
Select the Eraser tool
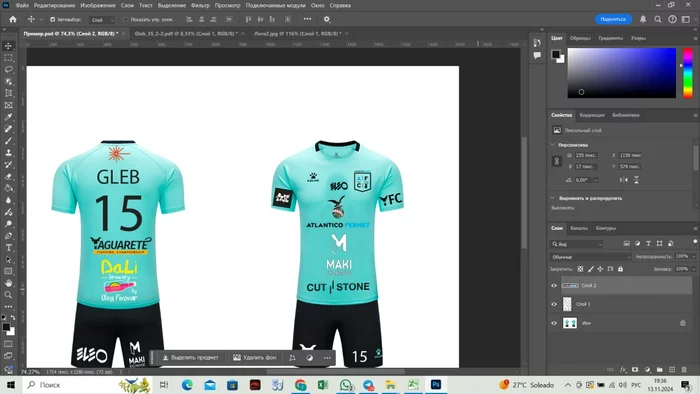pyautogui.click(x=8, y=176)
